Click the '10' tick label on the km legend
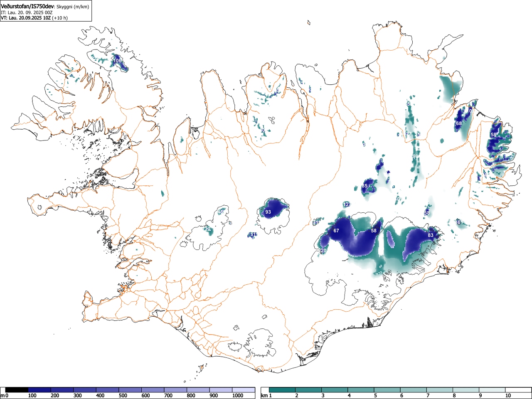The image size is (532, 399). (508, 396)
